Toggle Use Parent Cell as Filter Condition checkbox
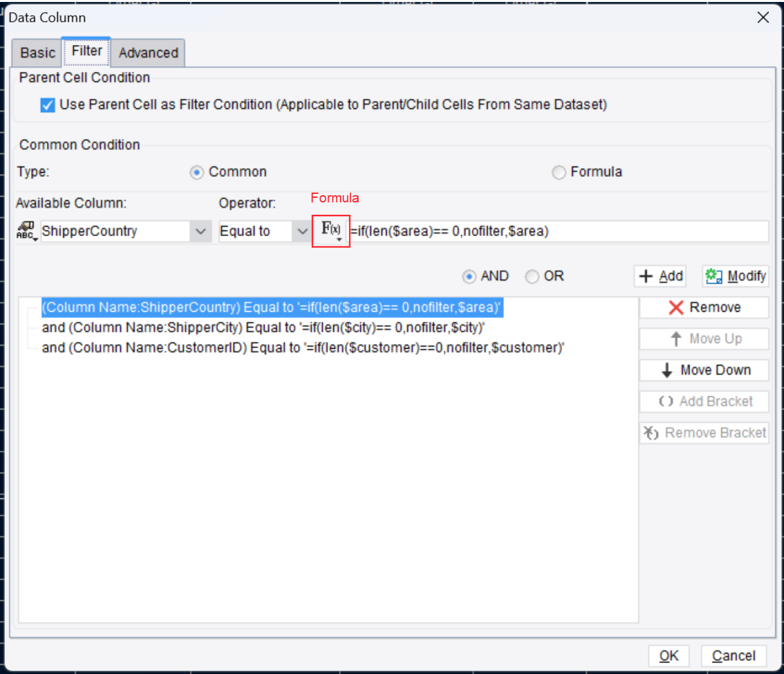Screen dimensions: 784x674 tap(48, 105)
